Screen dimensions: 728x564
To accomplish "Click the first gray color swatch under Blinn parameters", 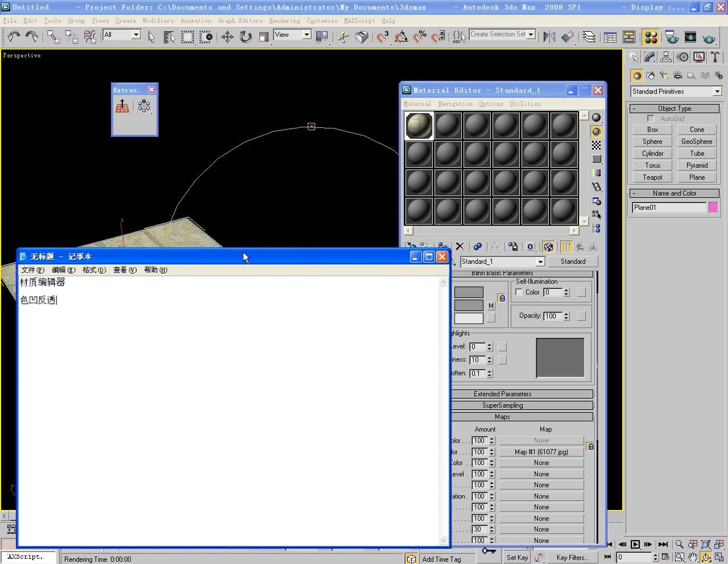I will click(469, 292).
